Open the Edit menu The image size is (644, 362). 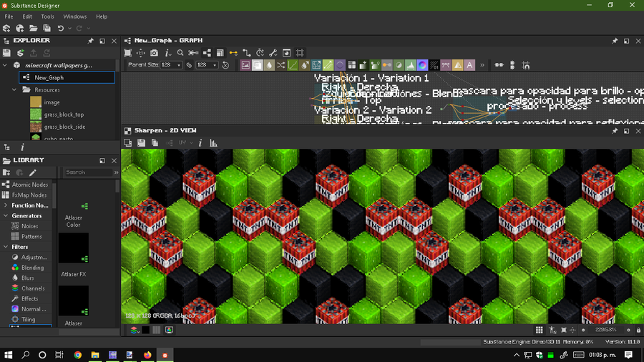27,16
